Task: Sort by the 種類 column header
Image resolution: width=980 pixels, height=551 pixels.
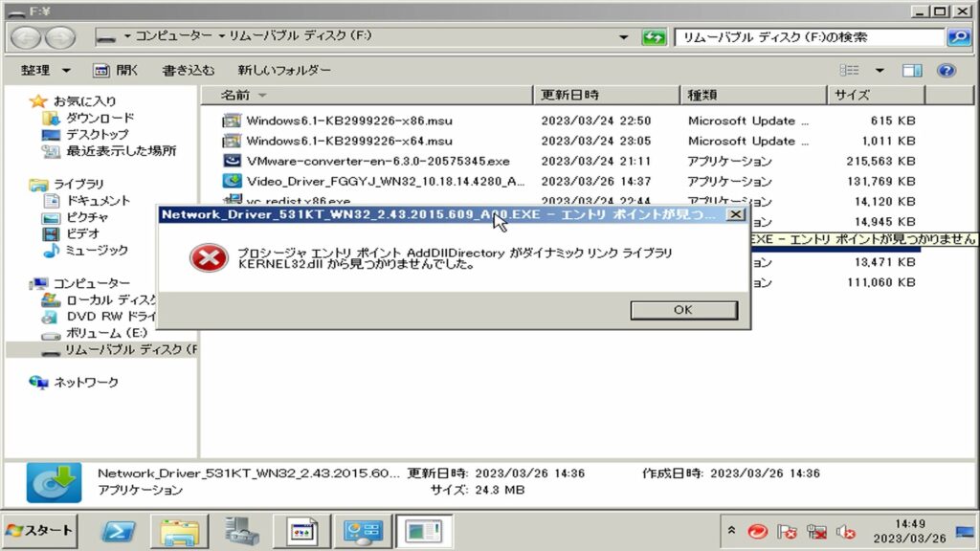Action: coord(753,95)
